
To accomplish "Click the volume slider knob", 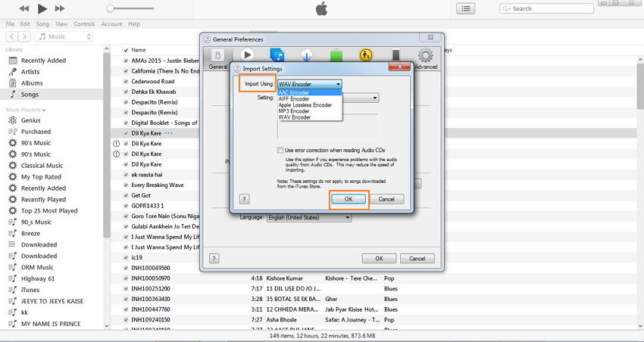I will pos(110,8).
